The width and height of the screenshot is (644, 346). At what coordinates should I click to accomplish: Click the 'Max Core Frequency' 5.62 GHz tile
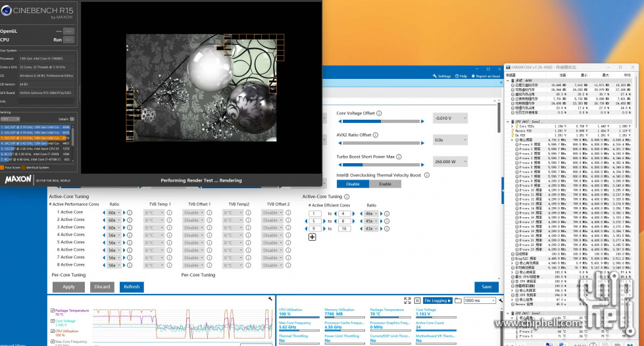click(x=299, y=325)
